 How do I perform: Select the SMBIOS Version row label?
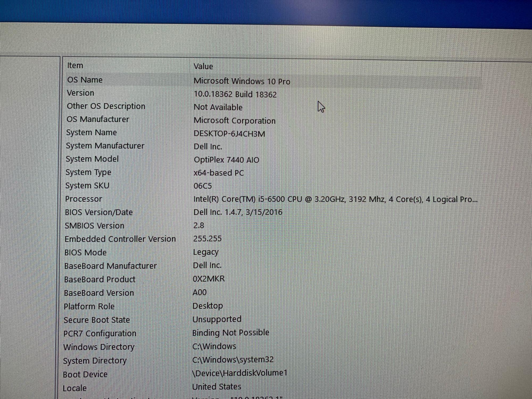pyautogui.click(x=94, y=226)
